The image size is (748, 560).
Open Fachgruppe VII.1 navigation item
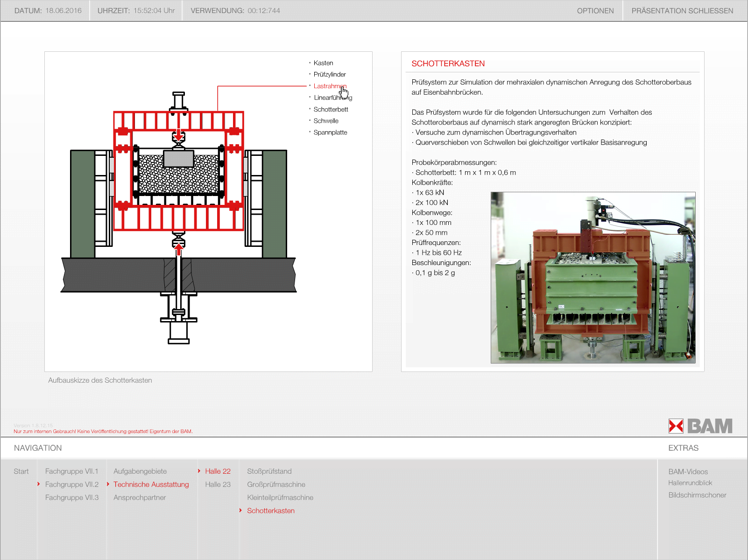point(71,471)
